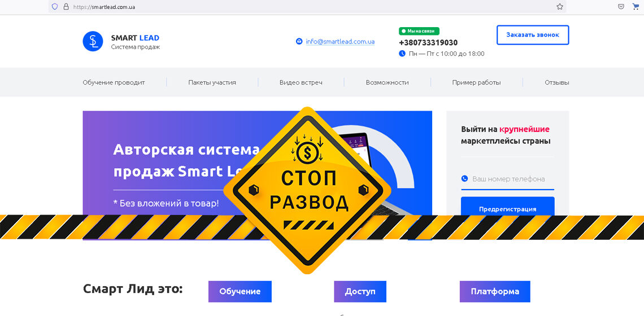Viewport: 644px width, 316px height.
Task: Click the Предрегистрация button
Action: 508,207
